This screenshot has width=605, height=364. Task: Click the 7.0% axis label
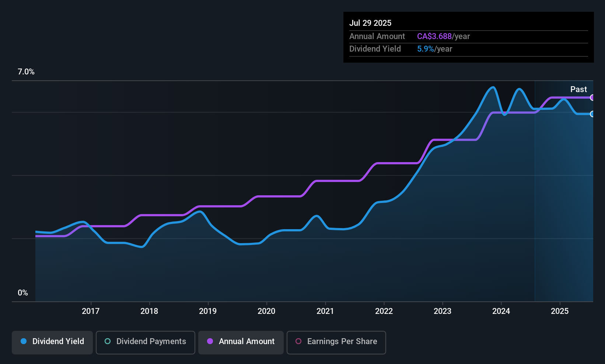click(x=26, y=72)
